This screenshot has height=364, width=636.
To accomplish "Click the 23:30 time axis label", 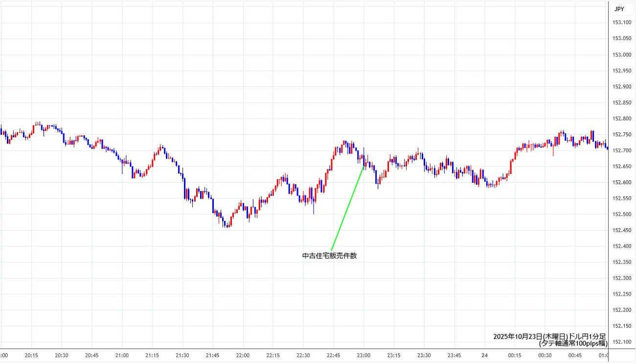I will pyautogui.click(x=424, y=356).
